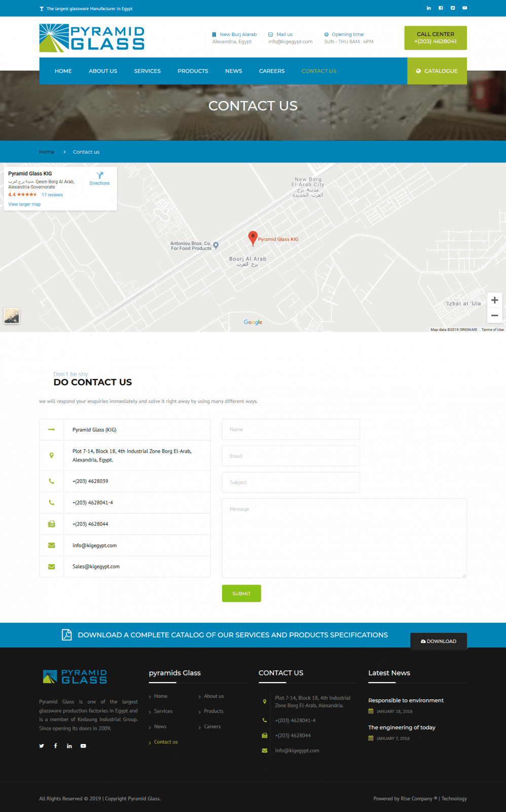Submit the contact form

tap(241, 593)
